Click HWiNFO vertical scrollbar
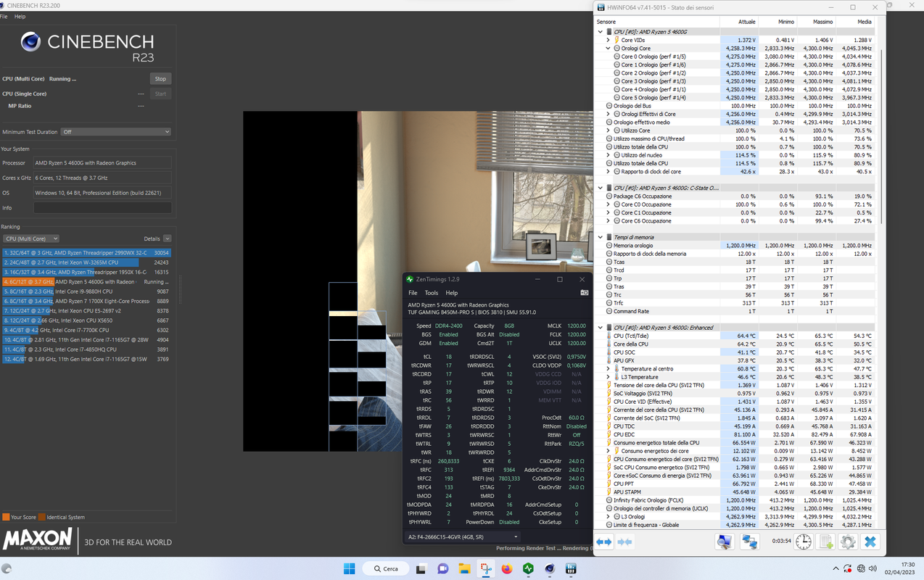The height and width of the screenshot is (580, 924). [881, 138]
